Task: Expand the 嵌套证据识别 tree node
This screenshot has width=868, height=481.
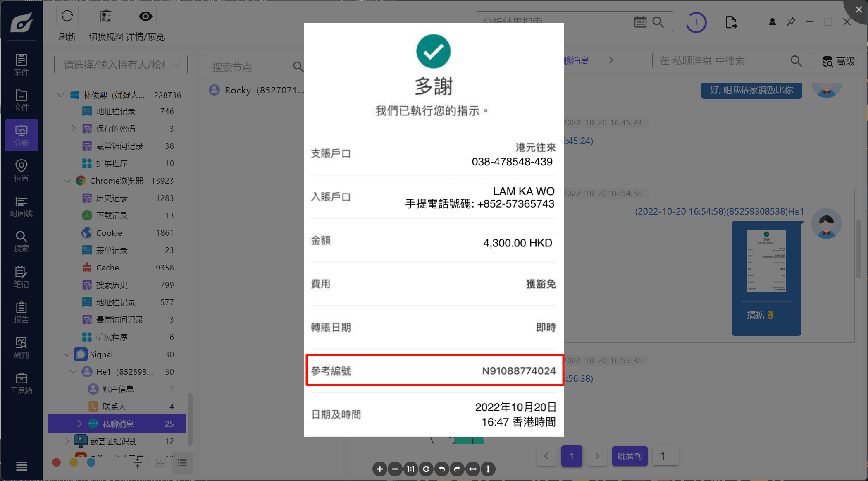Action: point(67,441)
